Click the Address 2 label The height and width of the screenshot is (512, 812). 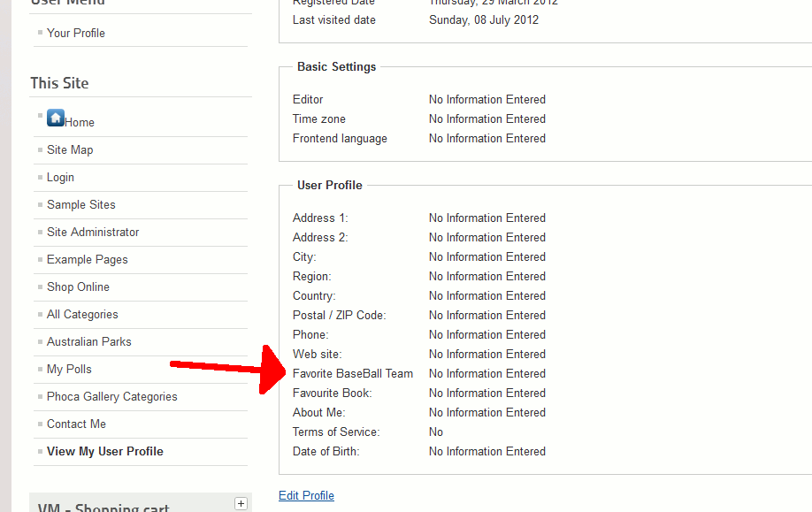click(320, 238)
